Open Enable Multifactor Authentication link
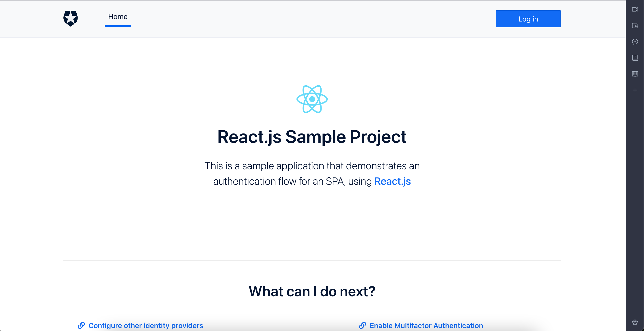This screenshot has width=644, height=331. point(426,325)
